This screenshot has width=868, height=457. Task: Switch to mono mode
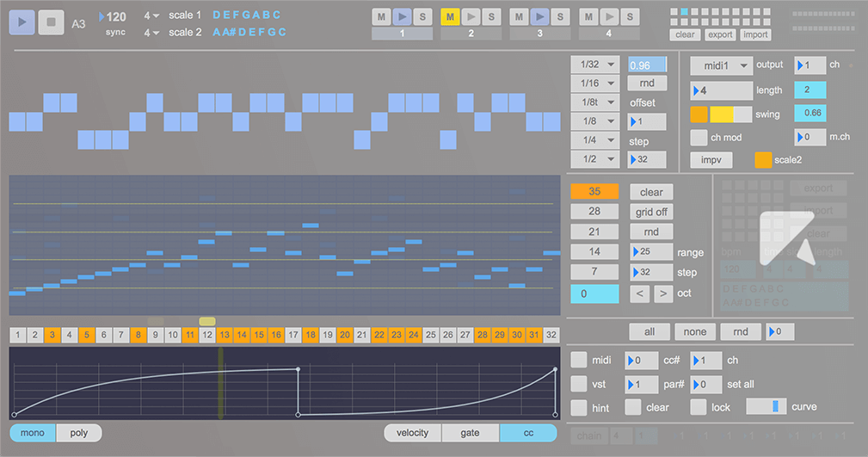(x=33, y=433)
